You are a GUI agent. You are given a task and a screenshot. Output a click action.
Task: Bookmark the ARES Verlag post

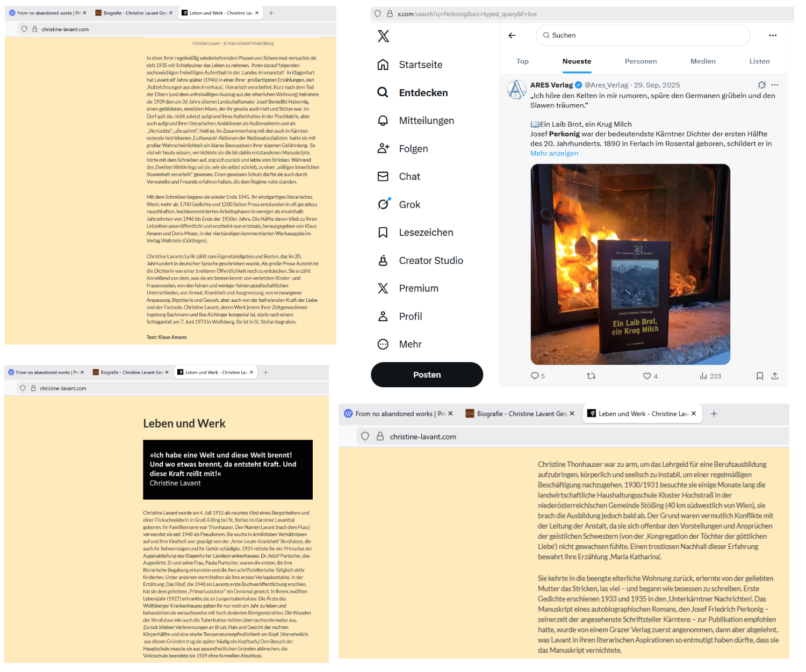(760, 376)
